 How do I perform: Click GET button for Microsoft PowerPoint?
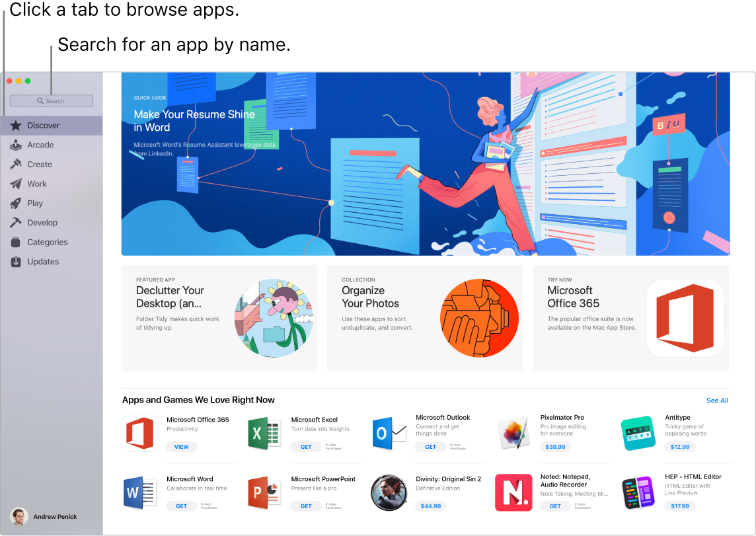(x=306, y=506)
